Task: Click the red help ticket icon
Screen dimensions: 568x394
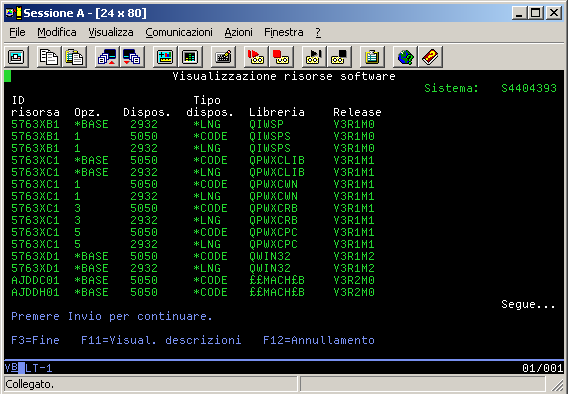Action: (430, 57)
